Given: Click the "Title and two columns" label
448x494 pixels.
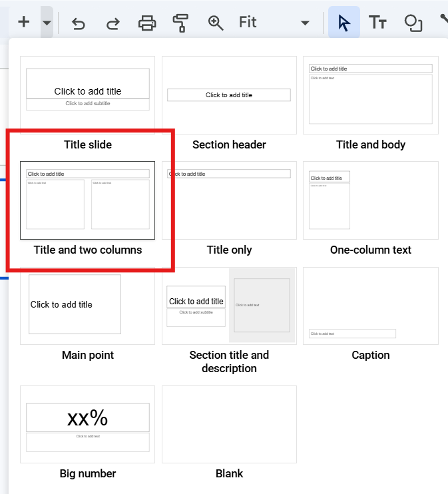Looking at the screenshot, I should coord(88,250).
